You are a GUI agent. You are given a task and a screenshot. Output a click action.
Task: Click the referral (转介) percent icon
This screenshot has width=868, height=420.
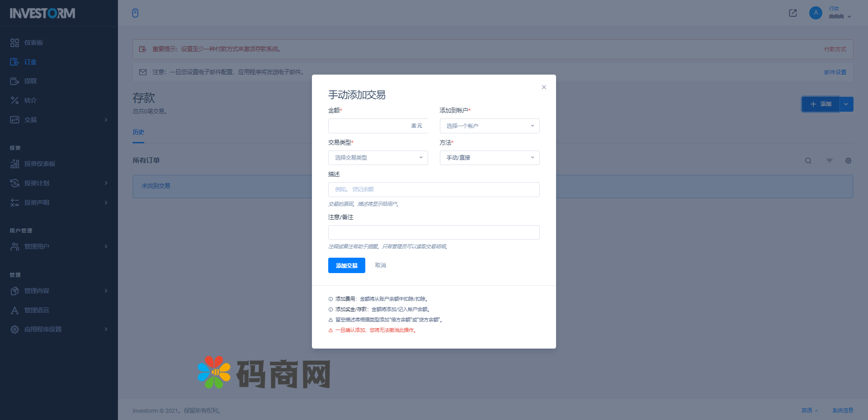tap(14, 100)
